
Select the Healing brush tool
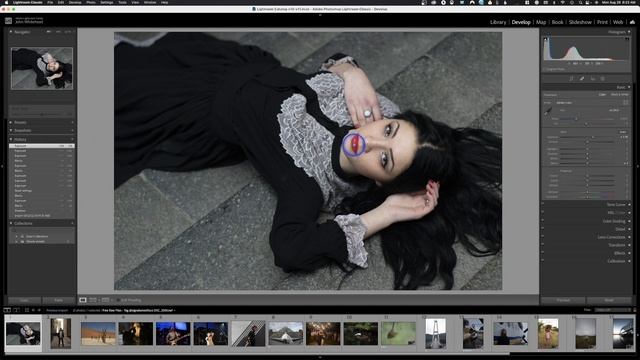[x=582, y=78]
